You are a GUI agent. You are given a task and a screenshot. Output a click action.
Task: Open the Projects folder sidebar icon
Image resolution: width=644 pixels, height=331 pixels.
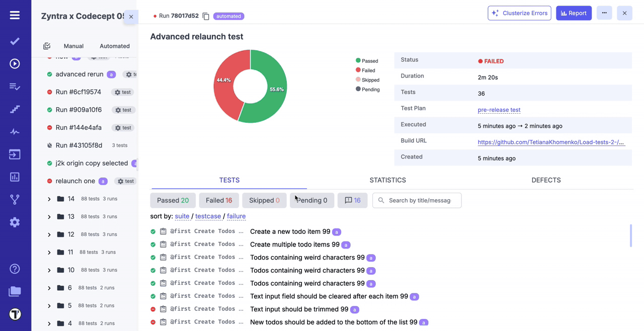[15, 291]
